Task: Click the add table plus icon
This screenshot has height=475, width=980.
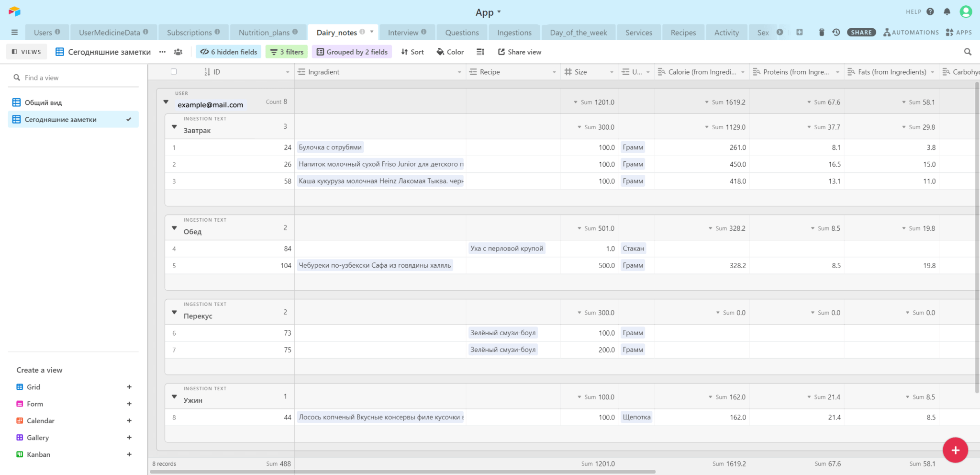Action: (x=799, y=32)
